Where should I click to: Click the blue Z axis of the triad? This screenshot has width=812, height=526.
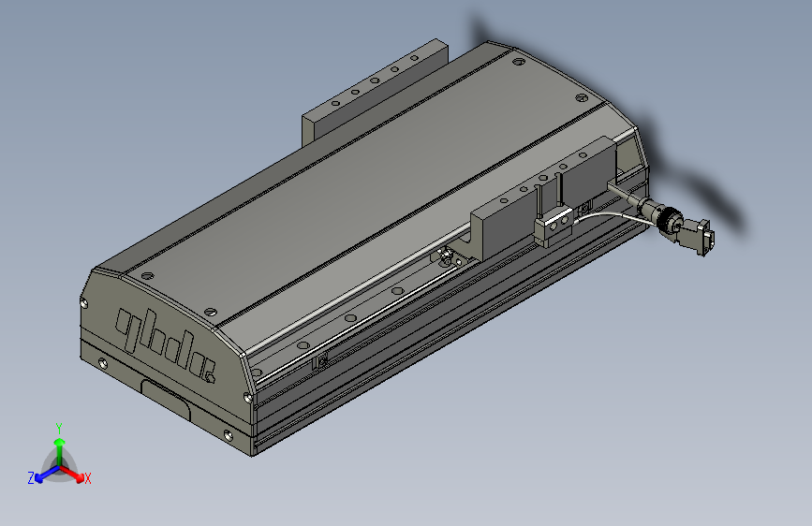click(x=47, y=475)
